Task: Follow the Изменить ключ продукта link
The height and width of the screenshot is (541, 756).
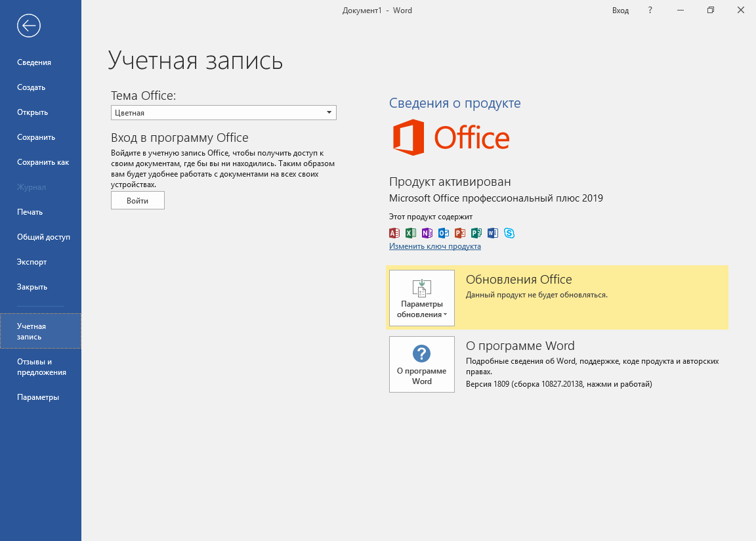Action: (x=434, y=246)
